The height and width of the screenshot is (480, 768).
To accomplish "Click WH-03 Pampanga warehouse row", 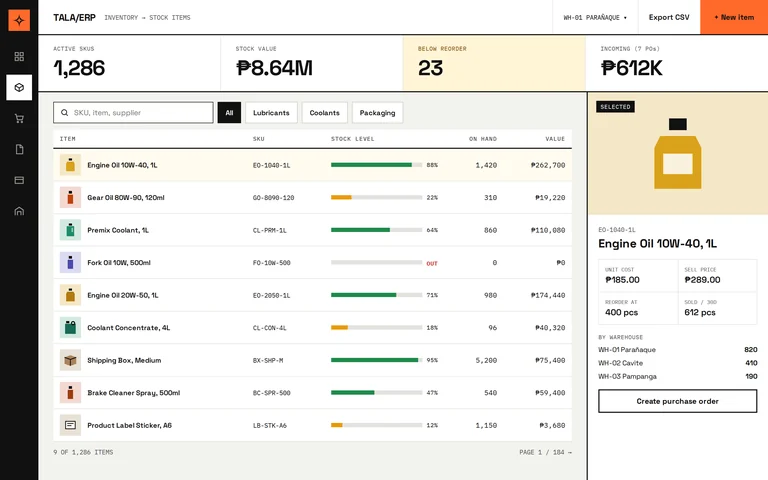I will click(677, 376).
